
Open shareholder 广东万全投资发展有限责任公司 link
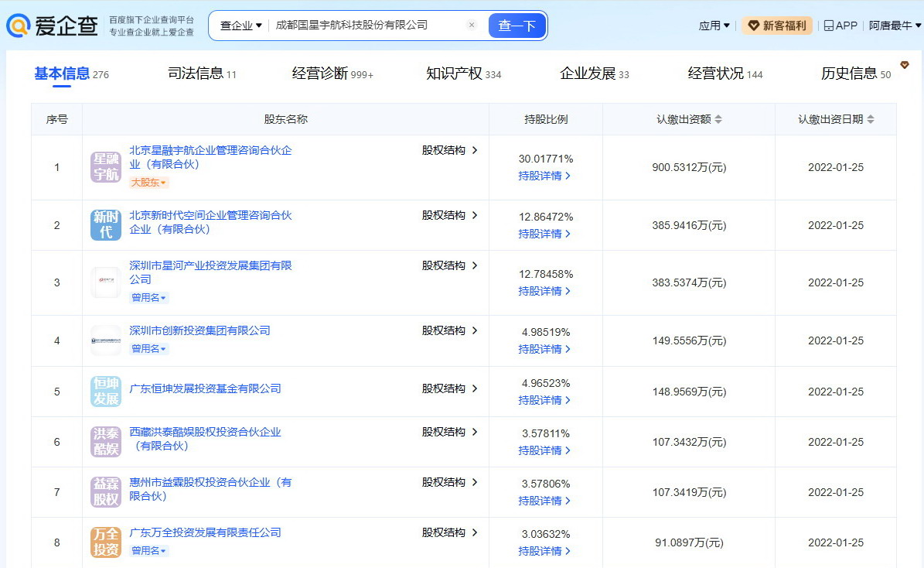(x=205, y=532)
